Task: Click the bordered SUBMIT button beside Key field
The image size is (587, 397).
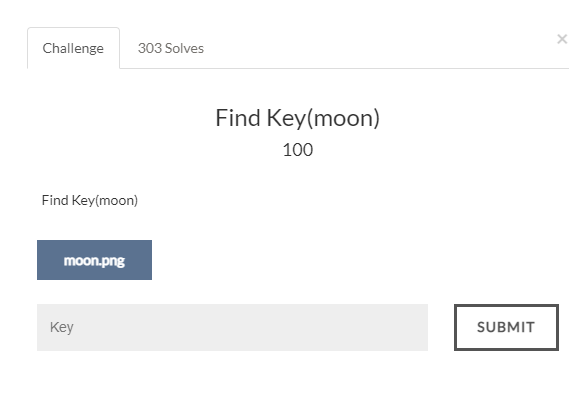Action: [x=506, y=327]
